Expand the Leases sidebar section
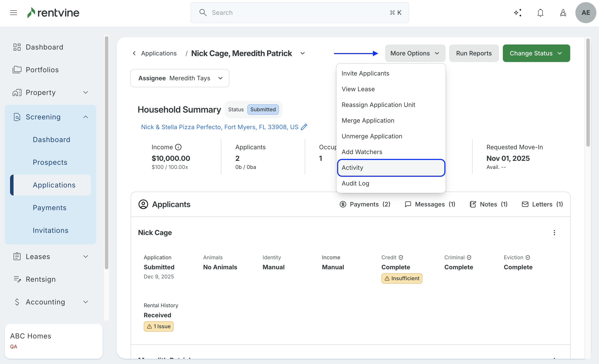 coord(86,256)
